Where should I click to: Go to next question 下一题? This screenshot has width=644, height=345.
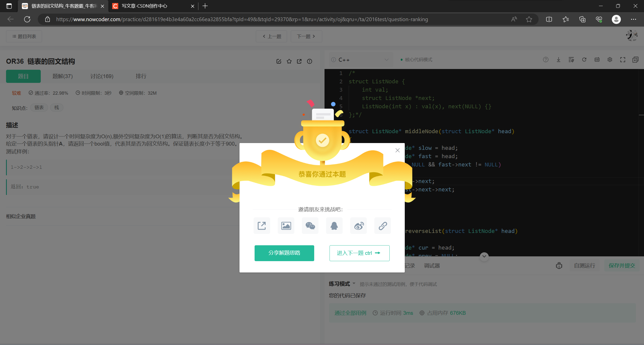point(306,37)
